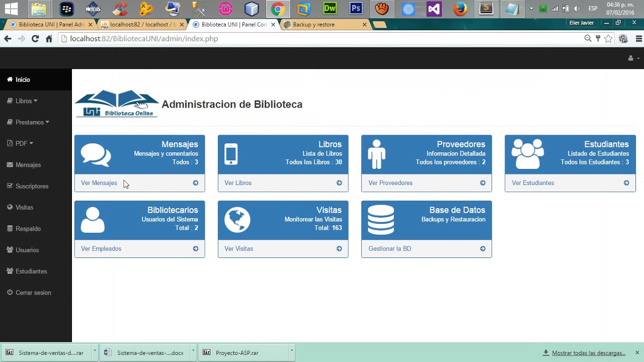Click the browser address bar
This screenshot has height=362, width=644.
(x=322, y=39)
